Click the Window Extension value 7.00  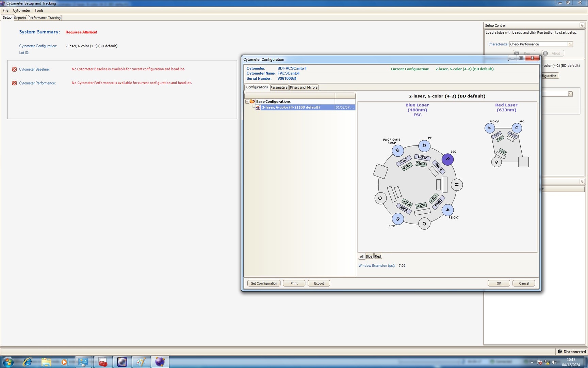click(x=402, y=266)
